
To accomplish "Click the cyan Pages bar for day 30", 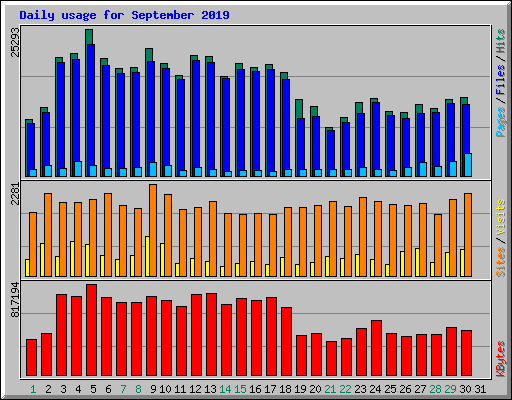I will click(468, 165).
